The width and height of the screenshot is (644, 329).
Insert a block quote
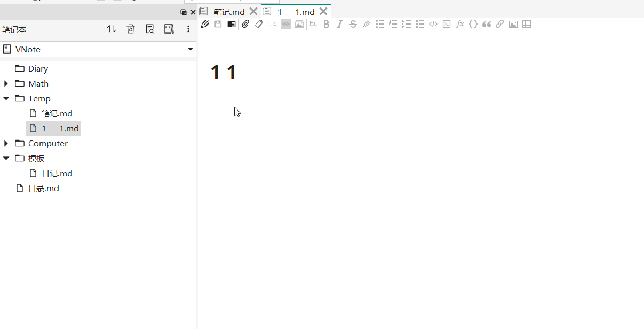pyautogui.click(x=487, y=24)
